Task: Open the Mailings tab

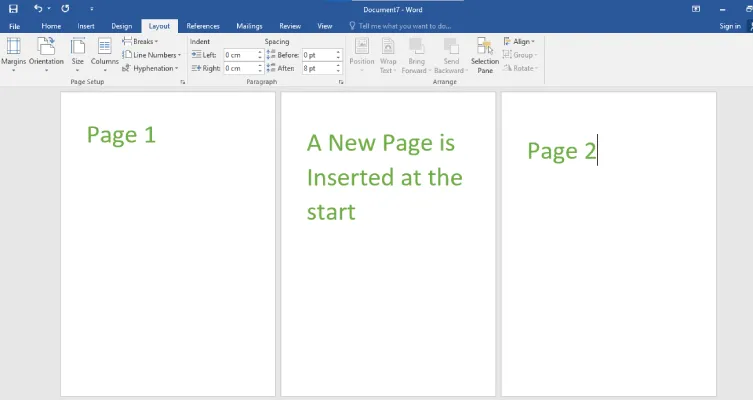Action: click(x=249, y=26)
